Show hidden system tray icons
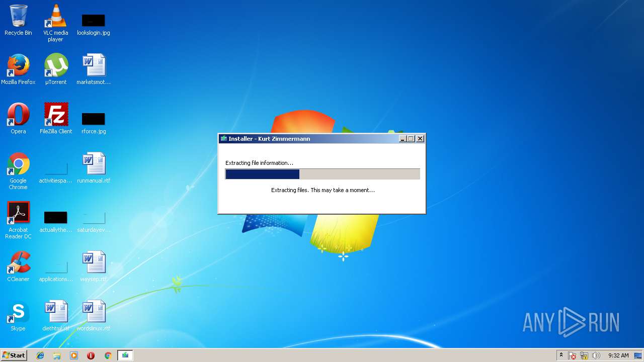This screenshot has width=644, height=362. [561, 355]
